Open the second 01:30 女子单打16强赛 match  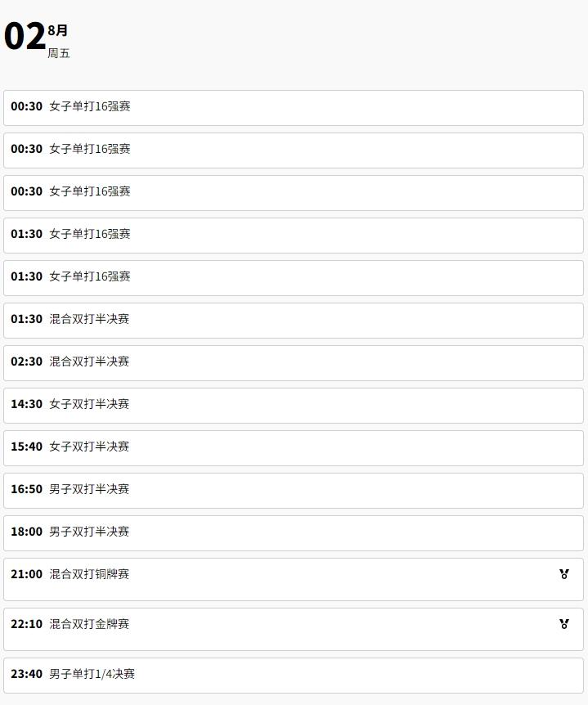click(x=294, y=278)
